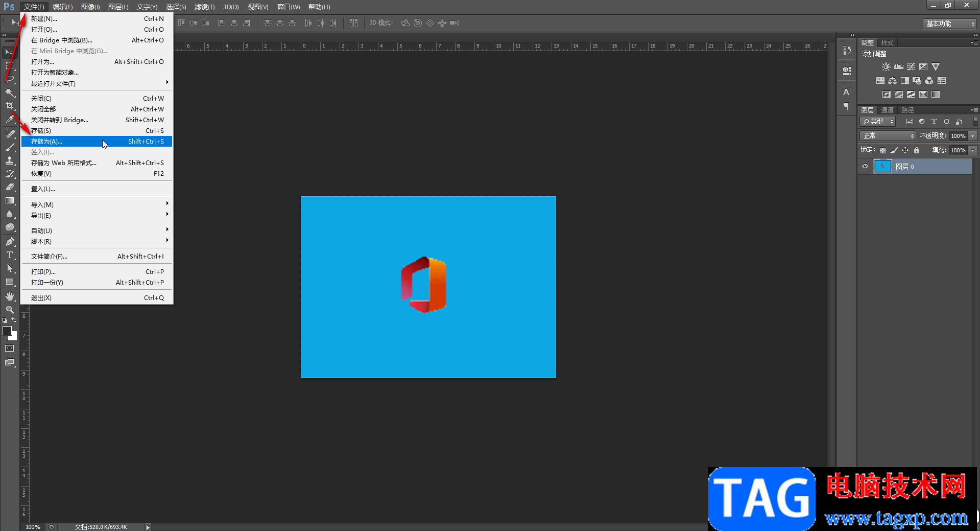Screen dimensions: 980x531
Task: Select the Eraser tool
Action: tap(9, 187)
